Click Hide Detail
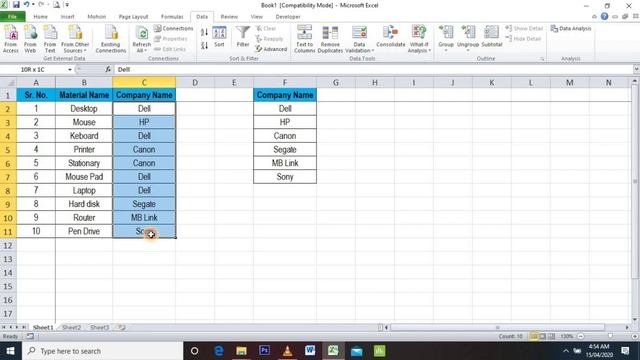Image resolution: width=640 pixels, height=360 pixels. click(x=523, y=39)
